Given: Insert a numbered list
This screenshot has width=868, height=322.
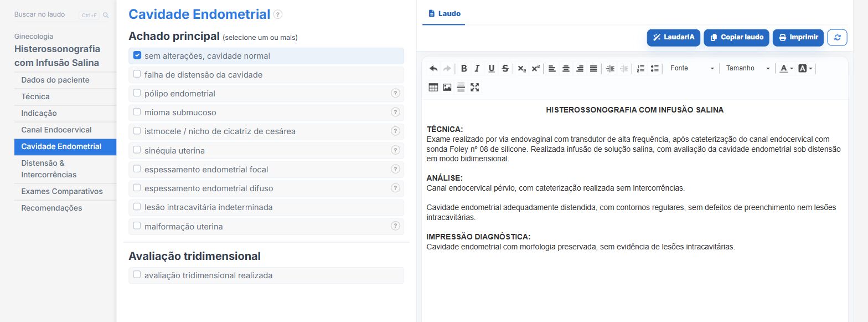Looking at the screenshot, I should (x=640, y=68).
